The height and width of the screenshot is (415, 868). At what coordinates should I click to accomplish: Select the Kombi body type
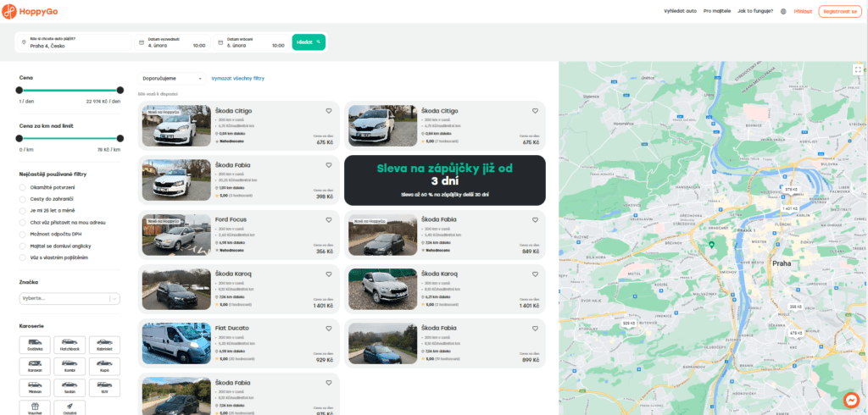coord(70,367)
